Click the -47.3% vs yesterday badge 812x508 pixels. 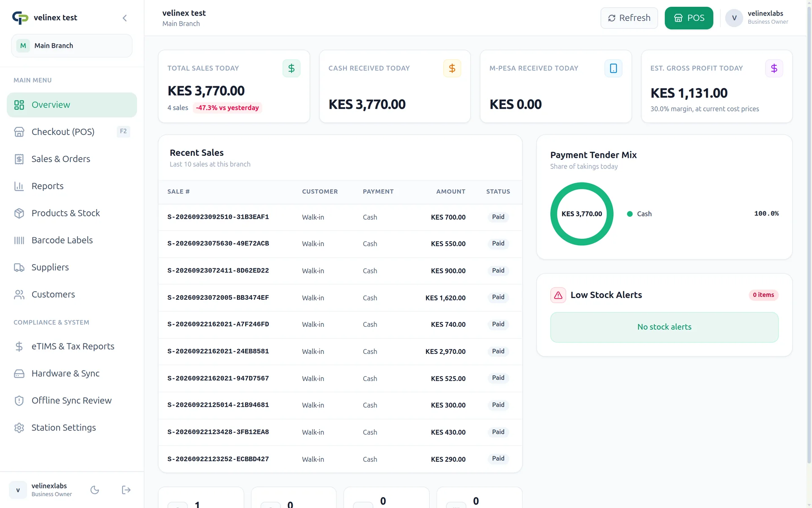click(x=228, y=108)
